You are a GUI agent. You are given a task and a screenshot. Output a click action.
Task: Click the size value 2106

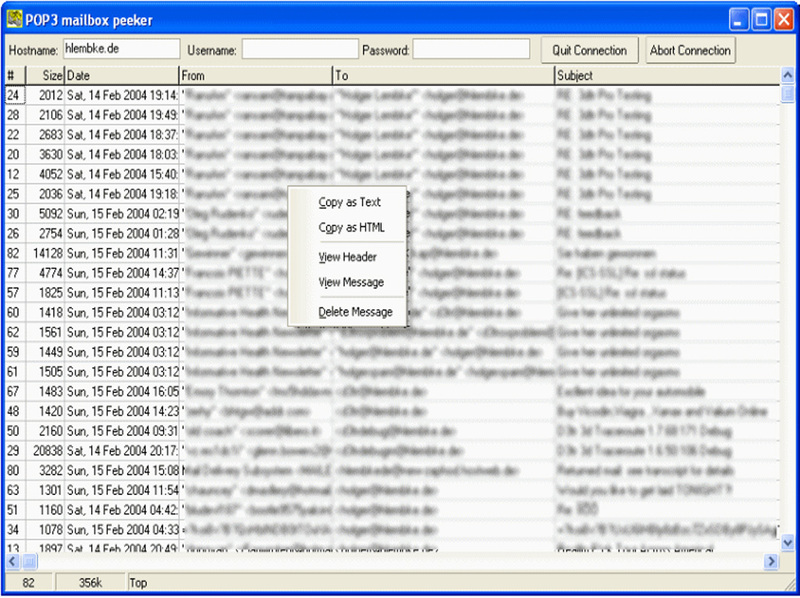coord(51,115)
